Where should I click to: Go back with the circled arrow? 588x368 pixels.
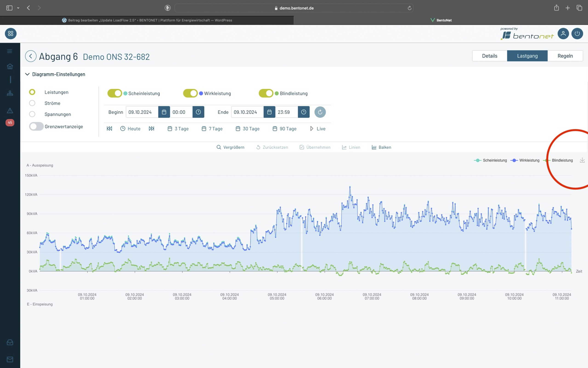(31, 56)
